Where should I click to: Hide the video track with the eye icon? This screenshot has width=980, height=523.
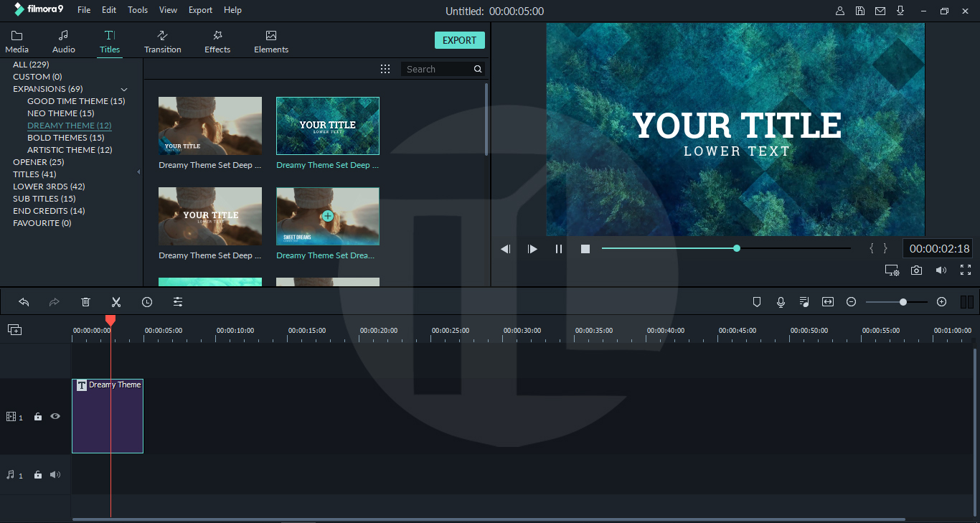(55, 416)
